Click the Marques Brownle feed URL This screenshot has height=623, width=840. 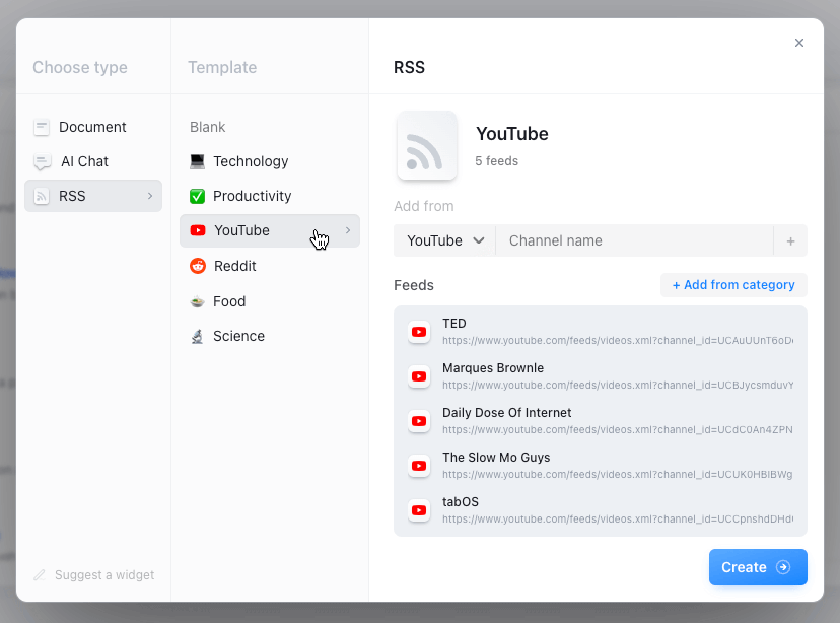coord(618,385)
